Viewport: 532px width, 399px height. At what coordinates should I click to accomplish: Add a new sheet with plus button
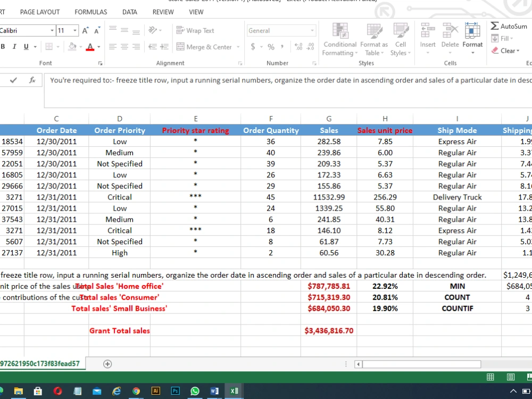(x=107, y=364)
